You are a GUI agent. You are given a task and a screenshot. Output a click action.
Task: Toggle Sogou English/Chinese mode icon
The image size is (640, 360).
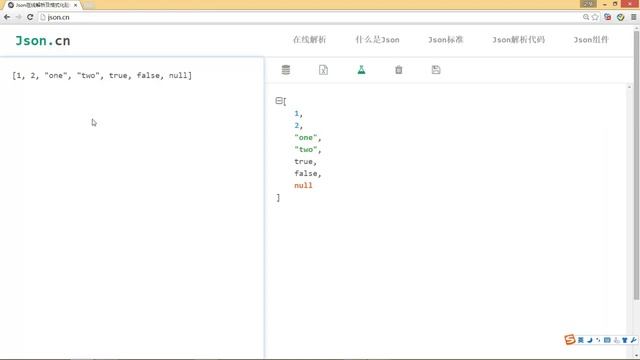(x=580, y=340)
